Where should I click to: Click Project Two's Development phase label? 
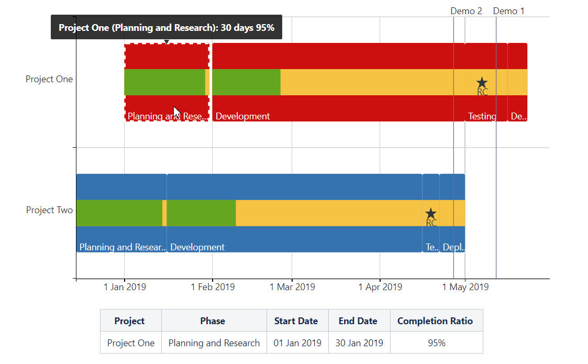point(197,247)
